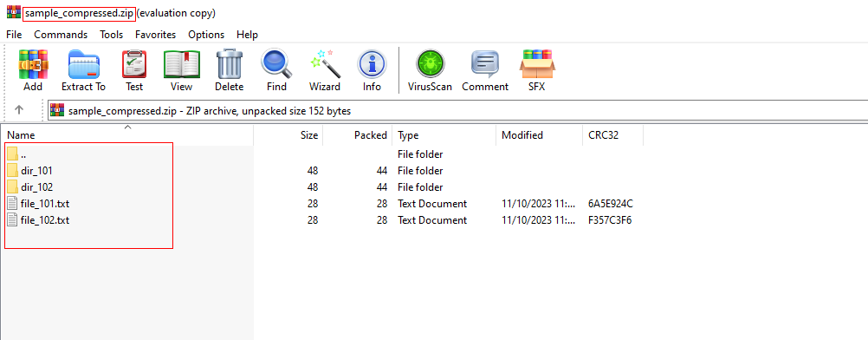Select the dir_101 folder icon
The height and width of the screenshot is (340, 868).
(13, 170)
